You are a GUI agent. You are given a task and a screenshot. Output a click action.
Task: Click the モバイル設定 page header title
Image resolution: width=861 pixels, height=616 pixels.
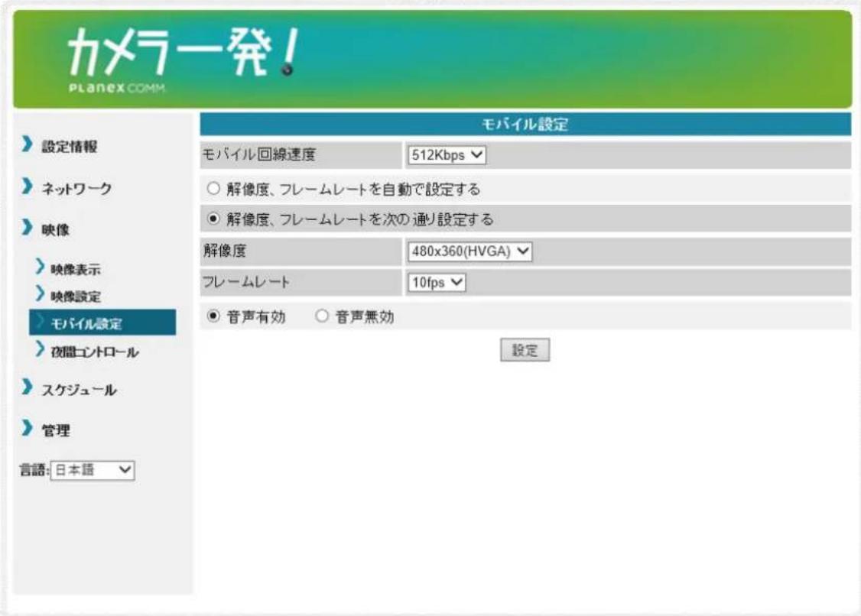point(525,125)
